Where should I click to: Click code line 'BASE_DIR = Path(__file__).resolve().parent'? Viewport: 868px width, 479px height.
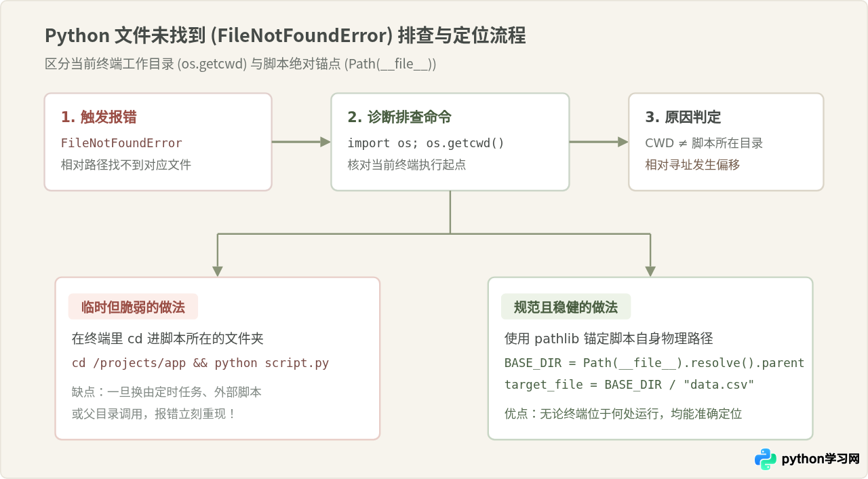[x=654, y=363]
